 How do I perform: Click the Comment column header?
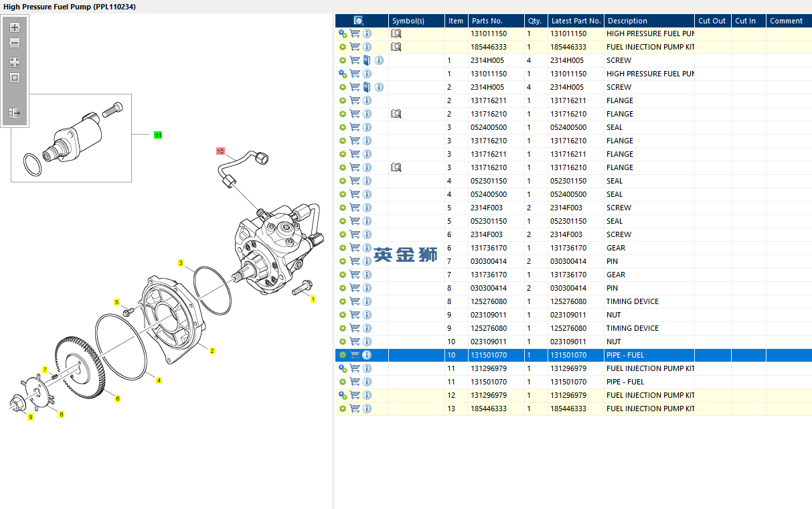coord(789,21)
